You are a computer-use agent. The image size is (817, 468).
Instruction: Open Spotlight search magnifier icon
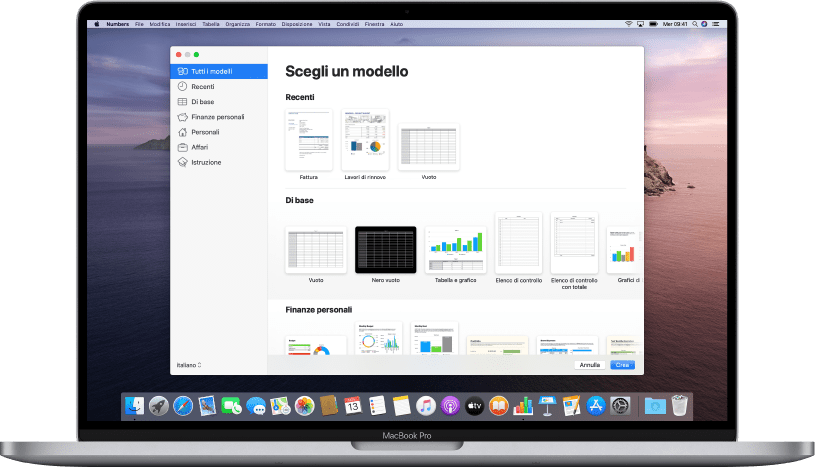(x=695, y=24)
